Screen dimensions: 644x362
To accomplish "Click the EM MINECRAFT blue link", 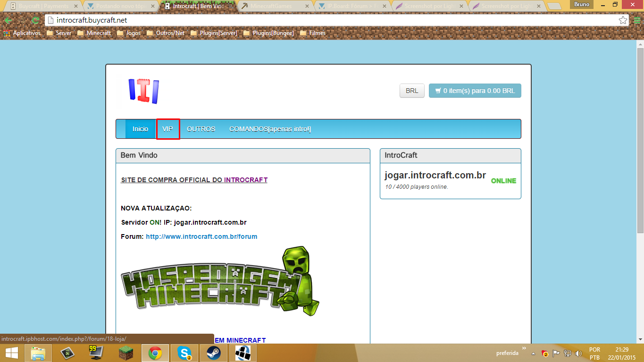I will click(x=240, y=340).
